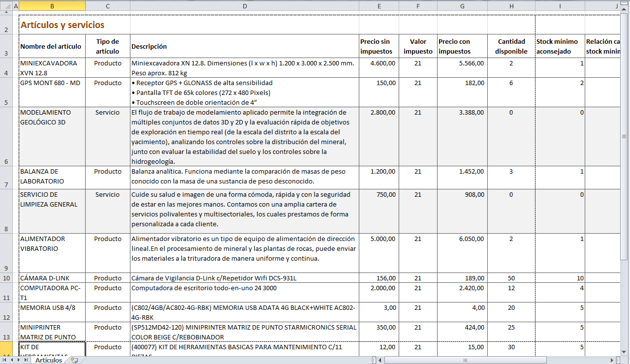Screen dimensions: 630x364
Task: Select the column E header
Action: pyautogui.click(x=379, y=5)
